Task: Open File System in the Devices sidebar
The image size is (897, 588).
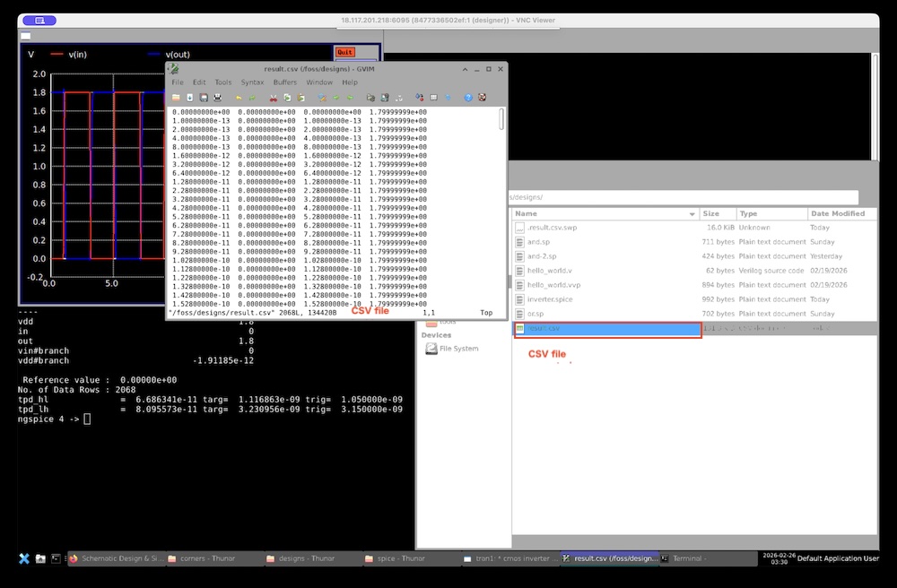Action: coord(458,349)
